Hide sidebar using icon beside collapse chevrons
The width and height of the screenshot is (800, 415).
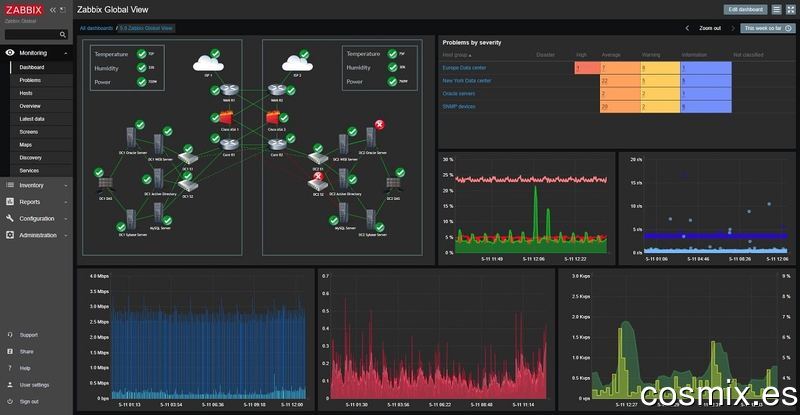[x=63, y=10]
